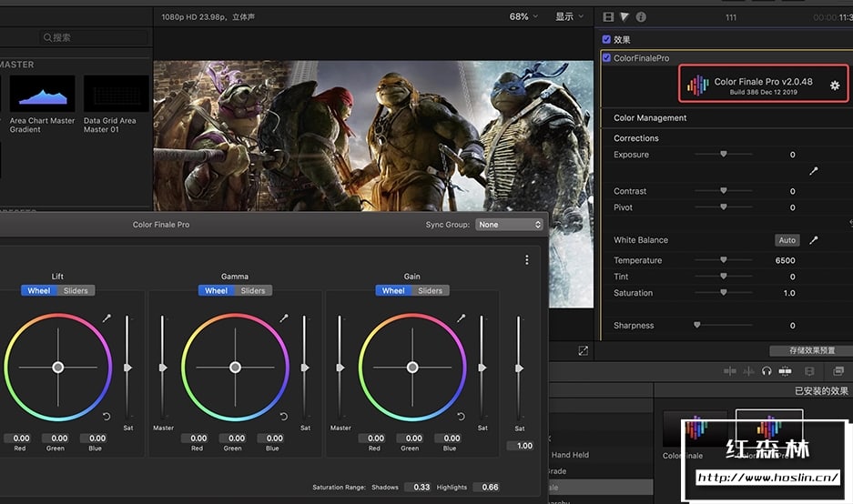Image resolution: width=853 pixels, height=504 pixels.
Task: Click the Gain wheel center point
Action: coord(412,368)
